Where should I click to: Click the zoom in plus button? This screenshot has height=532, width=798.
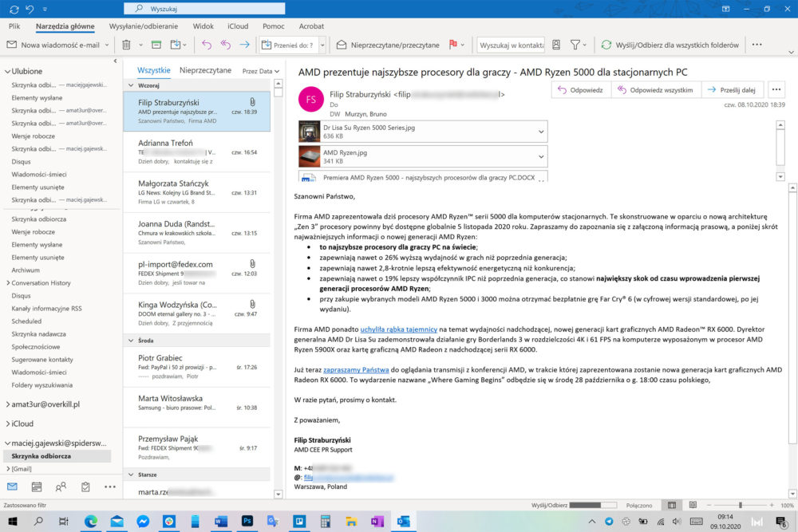coord(772,505)
